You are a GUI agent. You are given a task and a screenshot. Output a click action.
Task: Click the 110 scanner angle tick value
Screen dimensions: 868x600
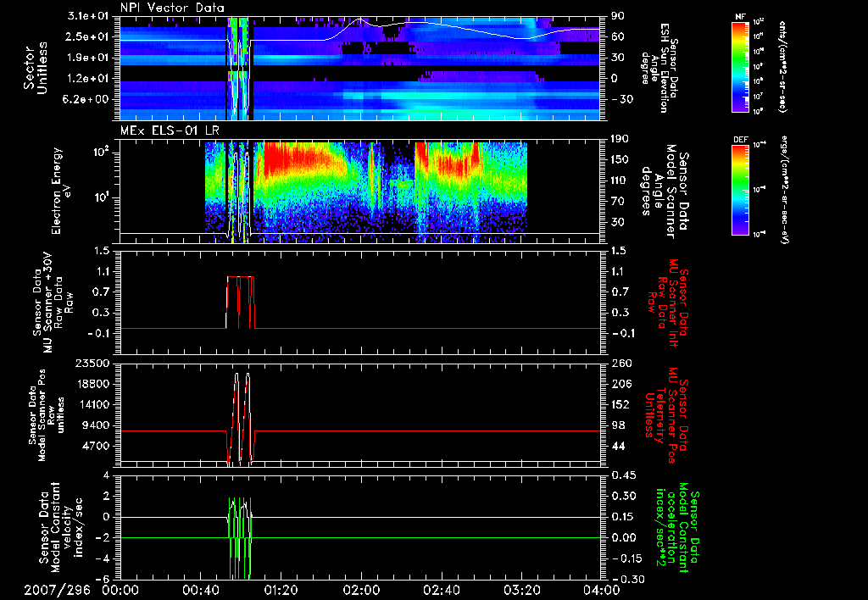[621, 181]
